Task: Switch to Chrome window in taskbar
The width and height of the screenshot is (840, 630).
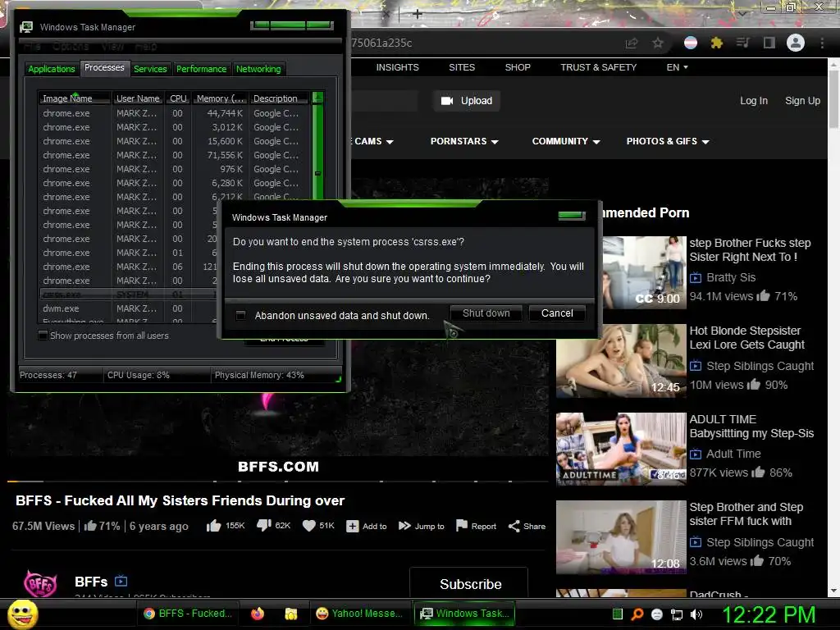Action: (189, 614)
